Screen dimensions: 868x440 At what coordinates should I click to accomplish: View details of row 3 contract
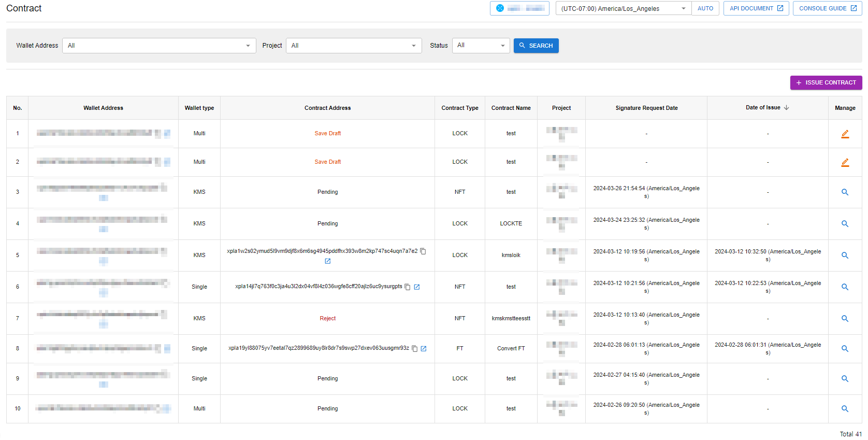[845, 192]
